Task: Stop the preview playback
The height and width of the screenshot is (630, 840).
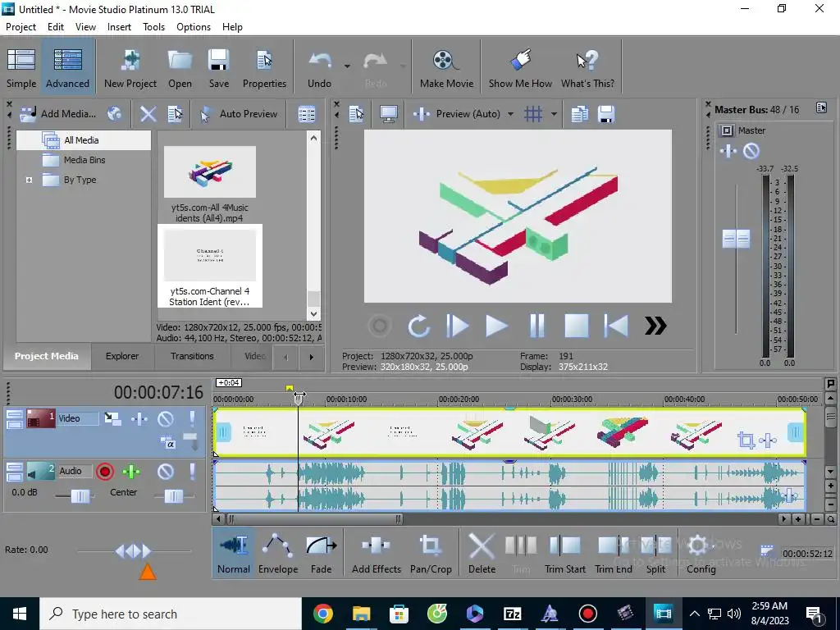Action: click(577, 326)
